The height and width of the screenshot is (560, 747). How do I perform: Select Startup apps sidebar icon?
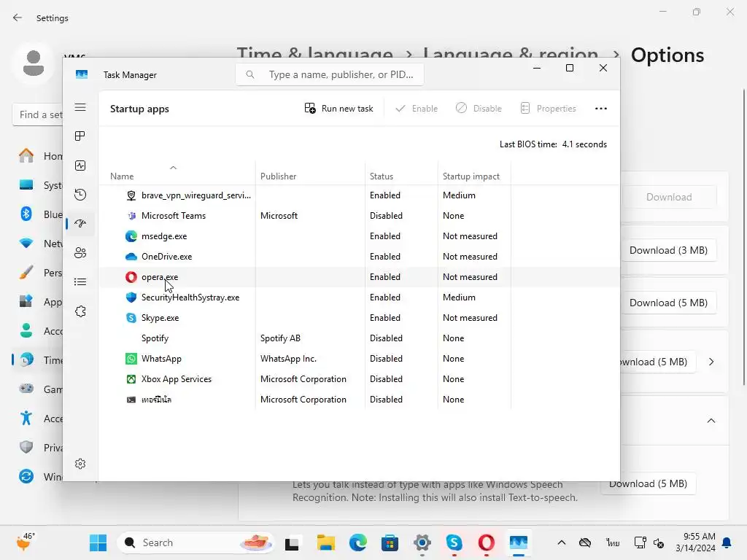(80, 223)
